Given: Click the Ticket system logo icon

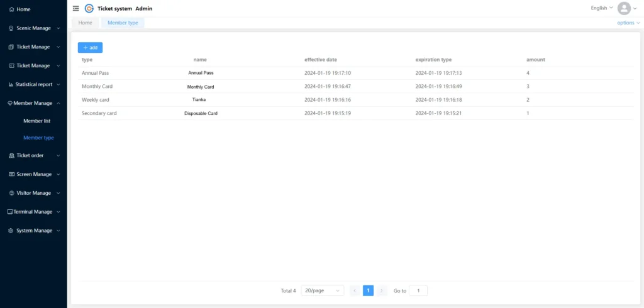Looking at the screenshot, I should tap(89, 8).
